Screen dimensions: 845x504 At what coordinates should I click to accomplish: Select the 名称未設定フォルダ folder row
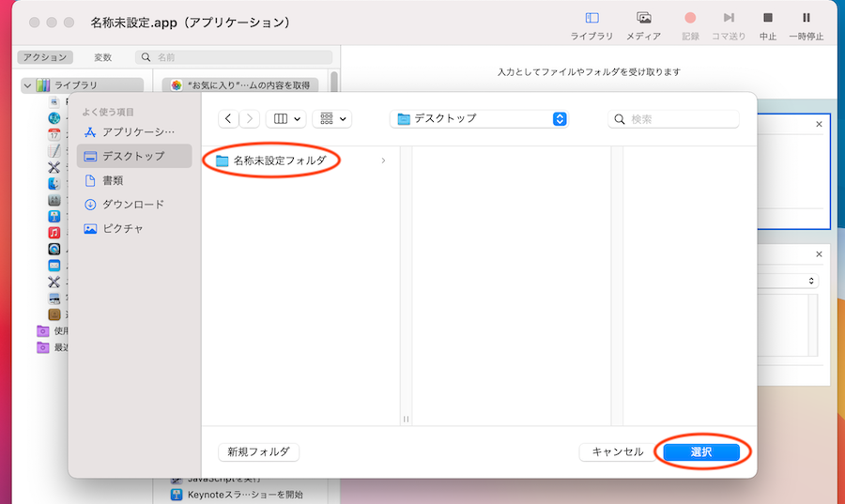(x=300, y=160)
